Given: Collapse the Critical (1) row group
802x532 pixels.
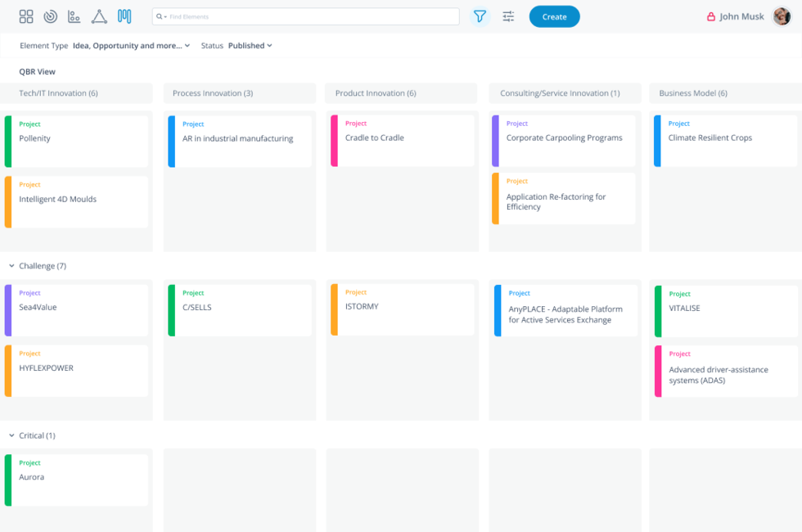Looking at the screenshot, I should (x=11, y=435).
